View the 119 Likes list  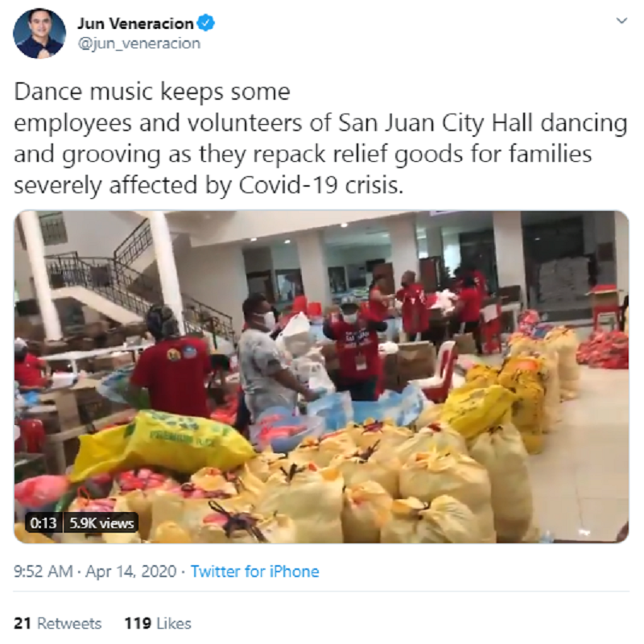[x=158, y=623]
